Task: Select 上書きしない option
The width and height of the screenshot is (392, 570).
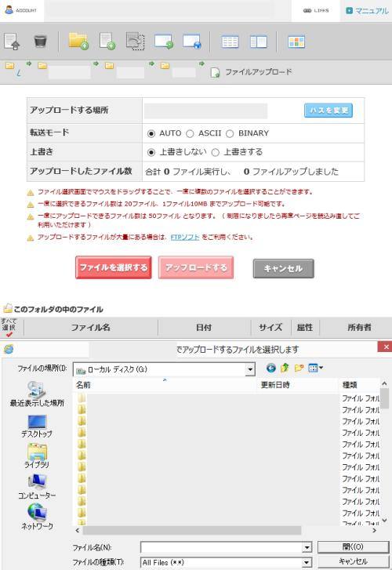Action: pyautogui.click(x=151, y=152)
